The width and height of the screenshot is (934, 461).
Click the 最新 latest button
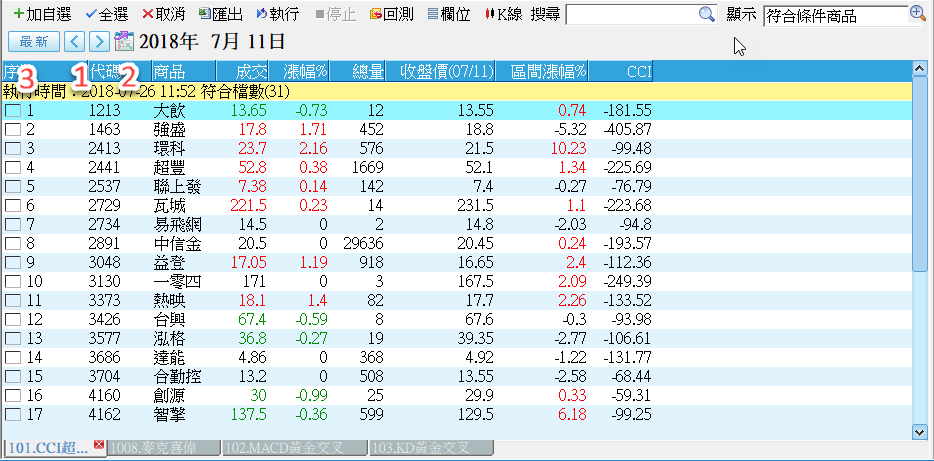33,41
